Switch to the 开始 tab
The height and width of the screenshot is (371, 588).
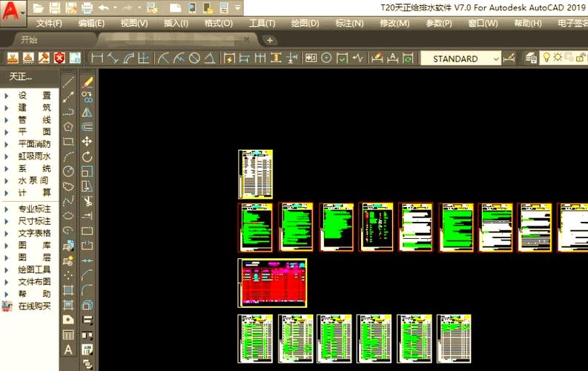coord(29,40)
